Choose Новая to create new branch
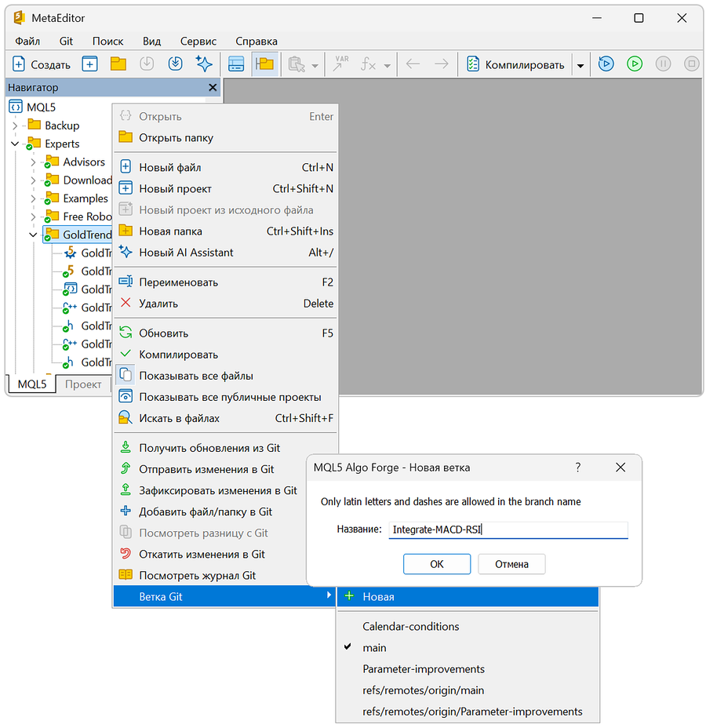The image size is (706, 728). [468, 597]
